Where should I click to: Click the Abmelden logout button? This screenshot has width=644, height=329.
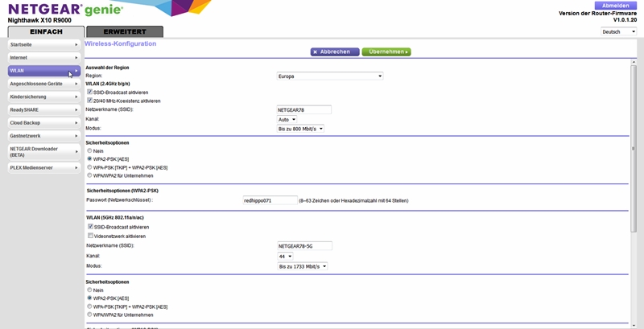(x=616, y=5)
